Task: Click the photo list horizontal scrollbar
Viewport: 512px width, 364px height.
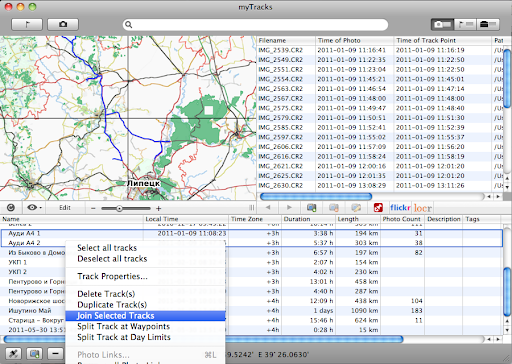Action: 316,196
